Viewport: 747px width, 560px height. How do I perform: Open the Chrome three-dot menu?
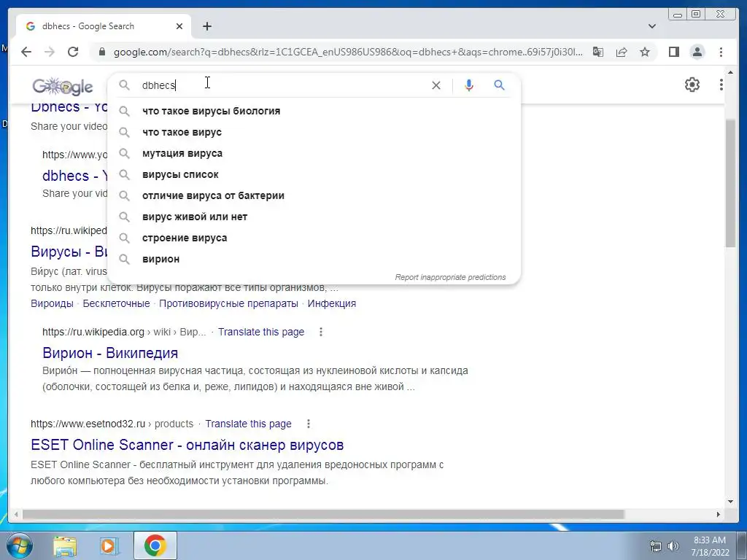tap(721, 52)
